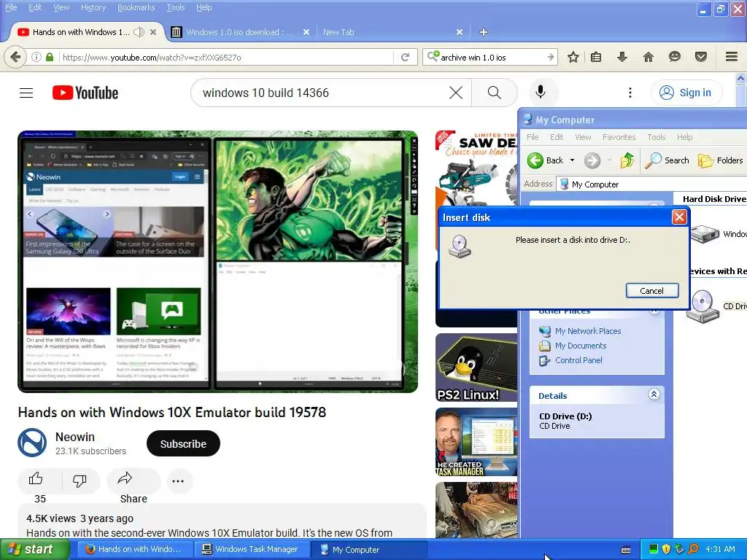Switch to Windows 1.0 iso download tab
Image resolution: width=747 pixels, height=560 pixels.
point(239,32)
